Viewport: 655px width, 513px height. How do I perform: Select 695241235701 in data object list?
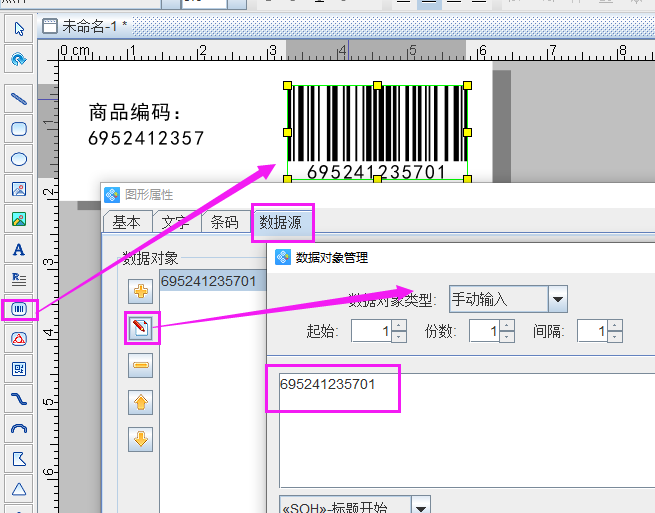[x=212, y=281]
